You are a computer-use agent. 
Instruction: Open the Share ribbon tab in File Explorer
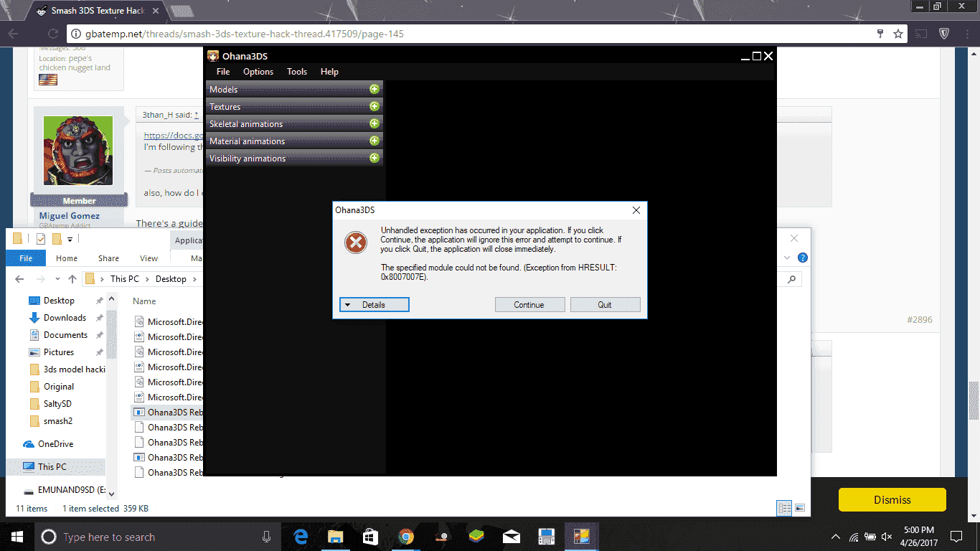(109, 258)
